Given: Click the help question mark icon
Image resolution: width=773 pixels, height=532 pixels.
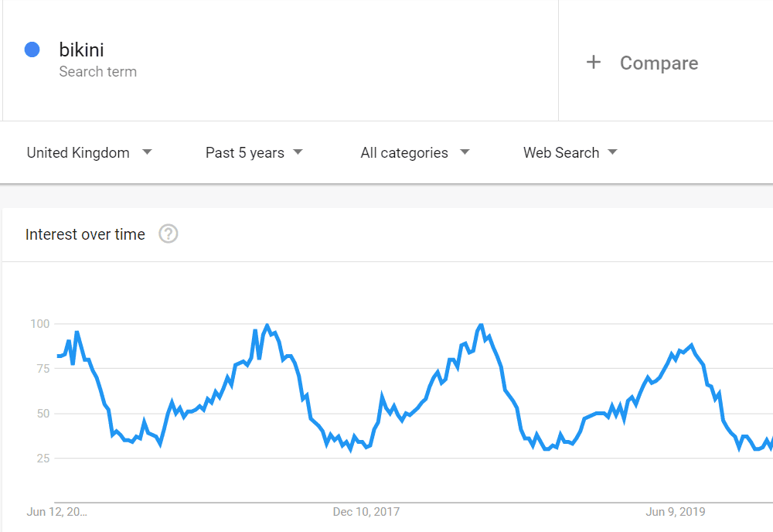Looking at the screenshot, I should (x=168, y=234).
